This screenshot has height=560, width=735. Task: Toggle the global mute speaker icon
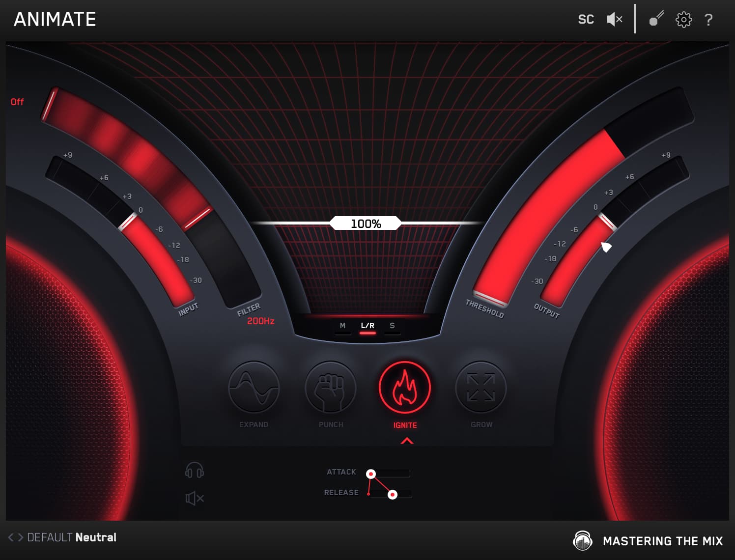point(615,20)
